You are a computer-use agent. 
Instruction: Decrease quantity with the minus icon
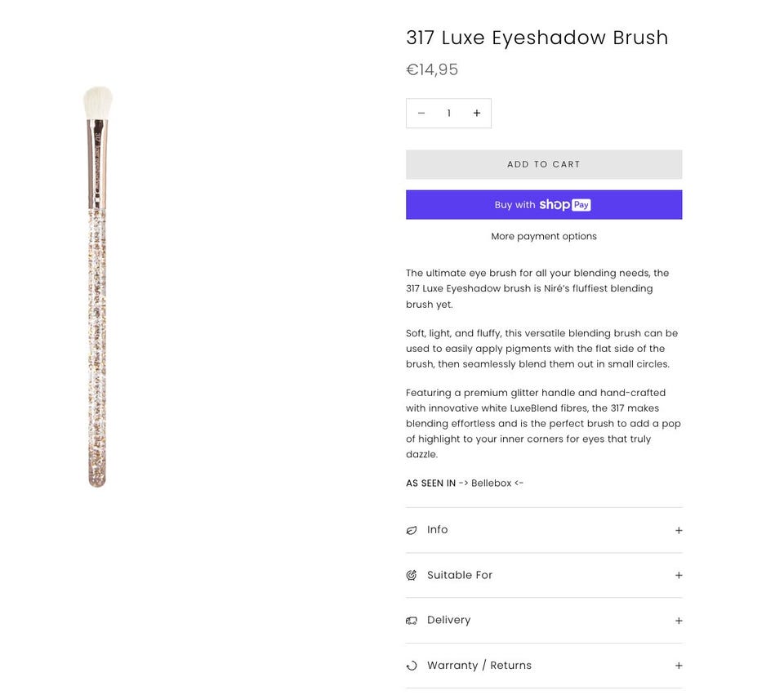point(421,114)
